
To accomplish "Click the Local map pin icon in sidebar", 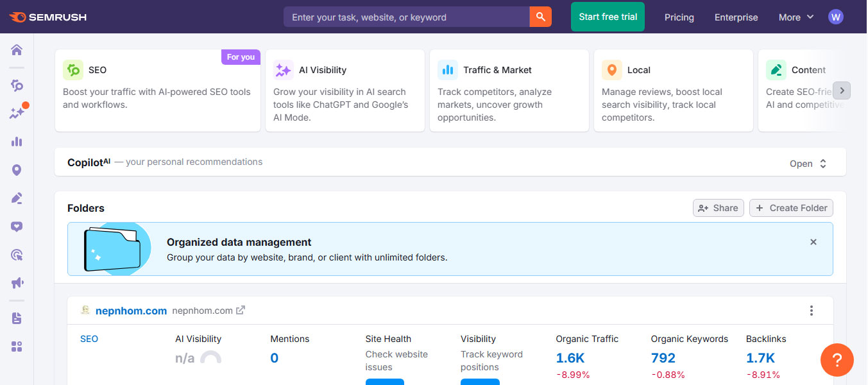I will (17, 169).
